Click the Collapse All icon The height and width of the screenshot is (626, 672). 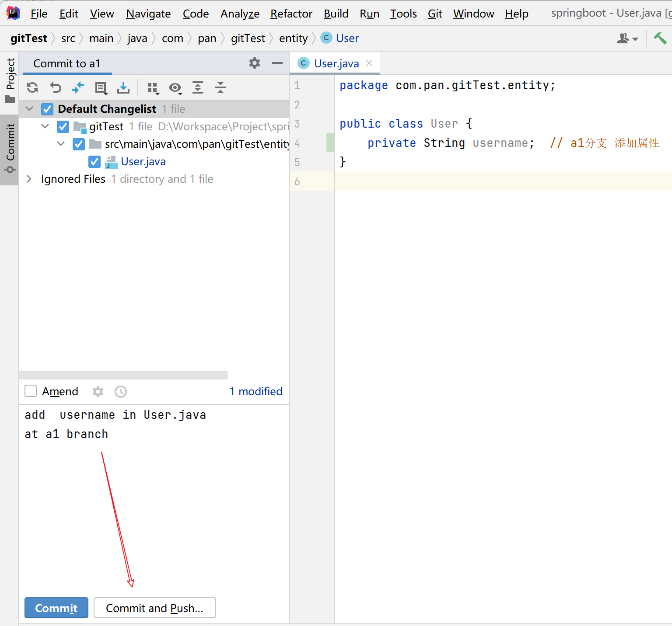tap(220, 88)
